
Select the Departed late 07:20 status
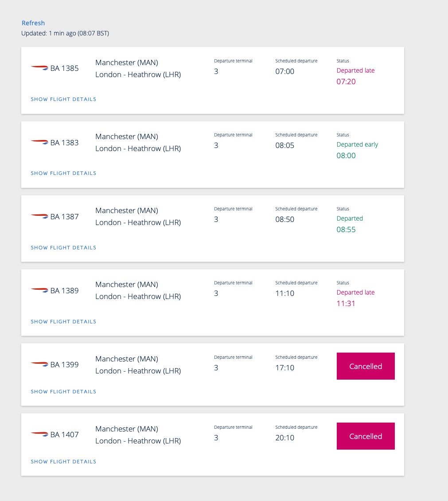coord(355,76)
